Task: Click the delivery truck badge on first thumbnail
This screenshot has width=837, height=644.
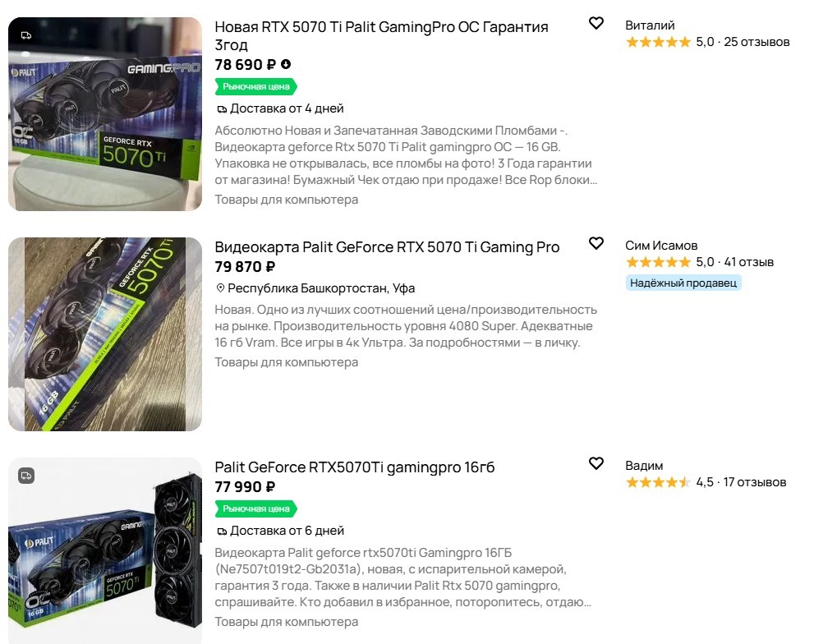Action: pyautogui.click(x=26, y=35)
